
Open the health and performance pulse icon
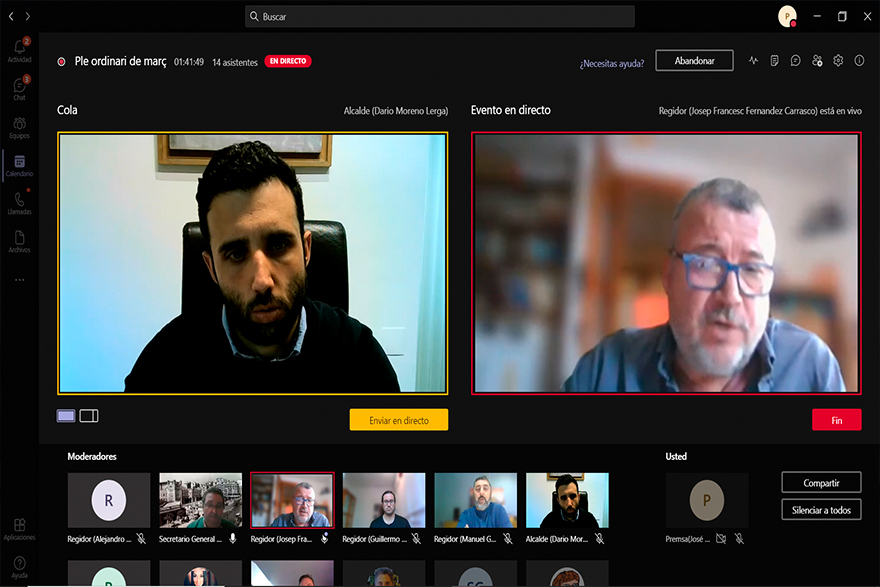[753, 61]
